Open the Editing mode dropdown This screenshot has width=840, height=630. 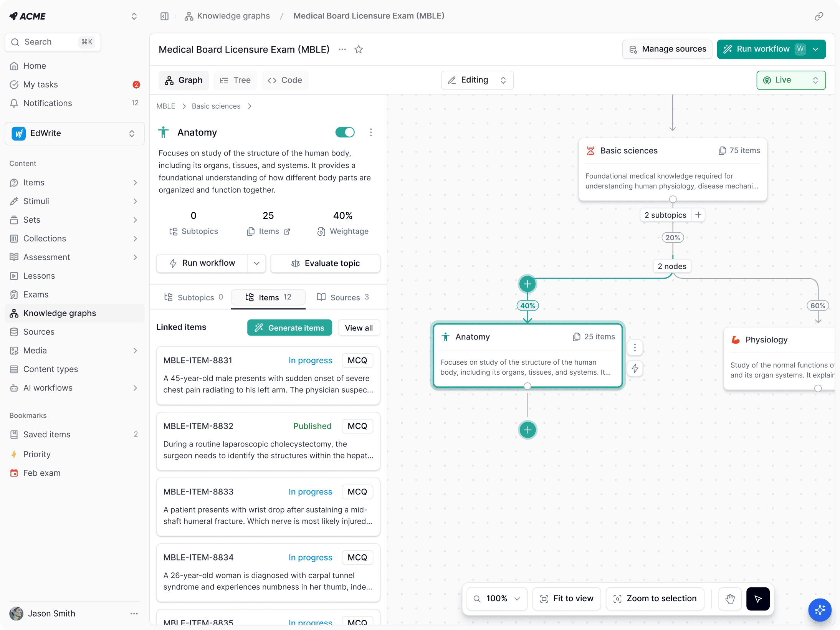point(477,80)
